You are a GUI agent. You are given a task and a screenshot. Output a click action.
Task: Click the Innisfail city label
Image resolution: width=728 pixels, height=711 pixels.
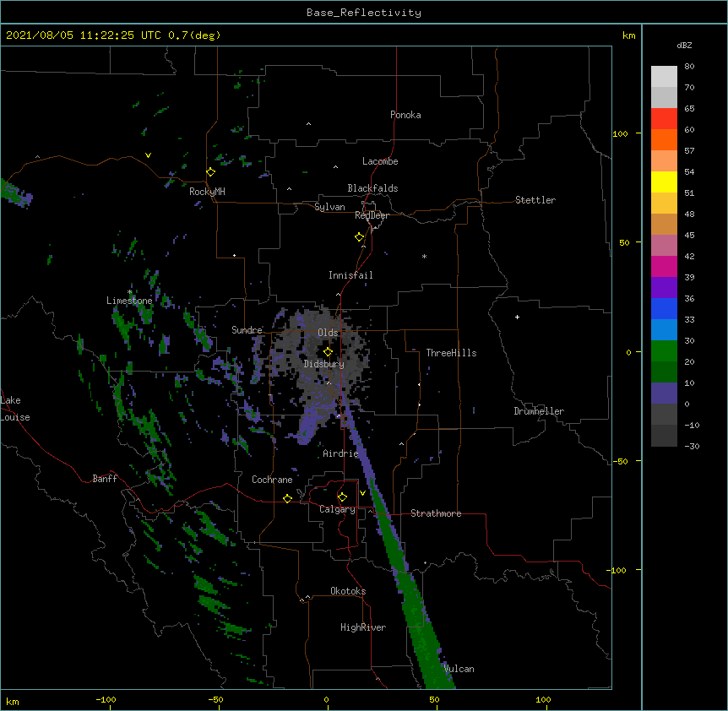(350, 275)
